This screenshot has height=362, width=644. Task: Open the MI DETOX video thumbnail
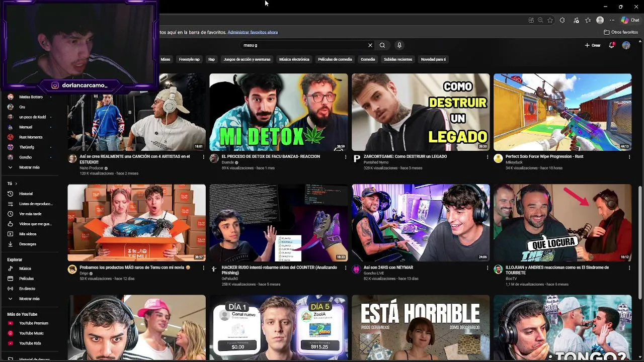click(279, 112)
